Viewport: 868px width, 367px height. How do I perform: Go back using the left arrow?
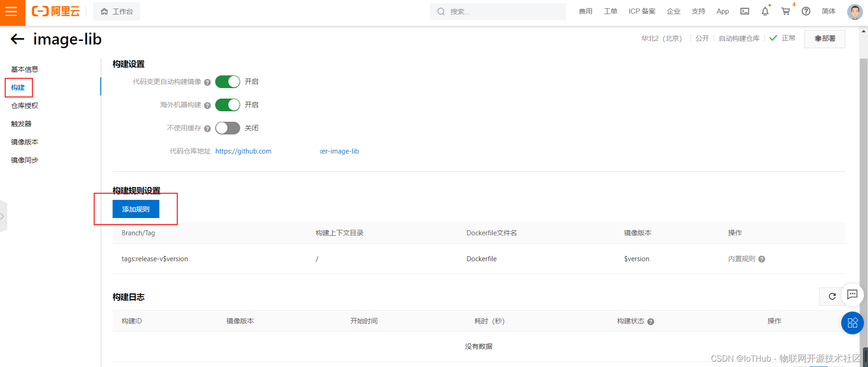[17, 39]
